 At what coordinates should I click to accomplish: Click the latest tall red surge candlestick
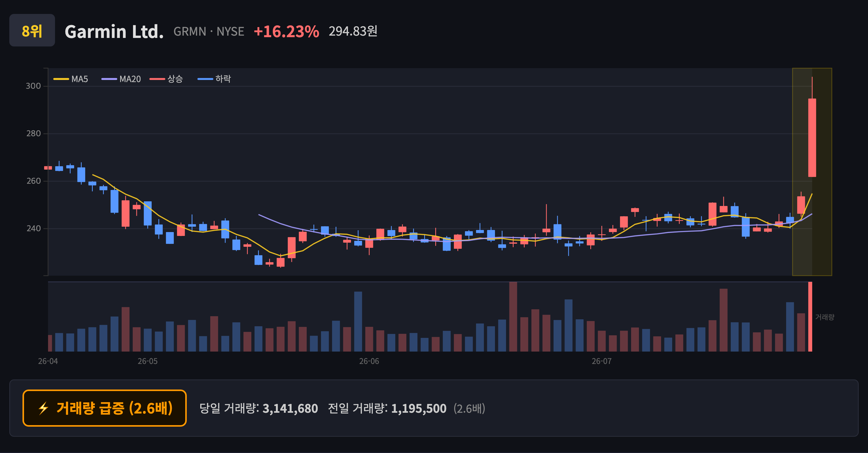click(x=812, y=138)
